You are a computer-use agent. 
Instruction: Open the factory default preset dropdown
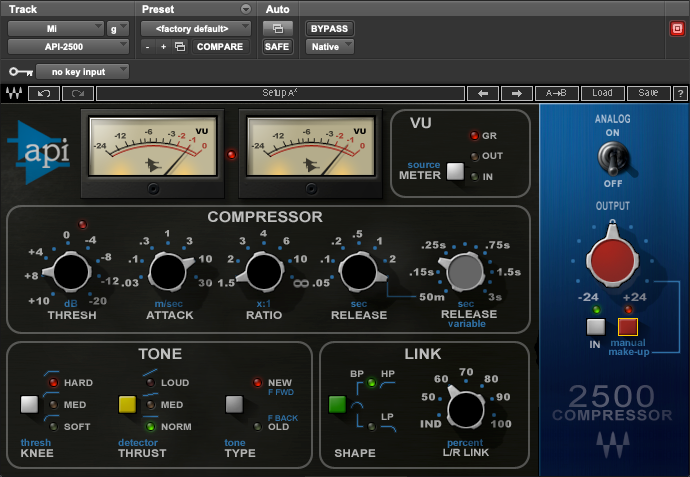click(196, 29)
